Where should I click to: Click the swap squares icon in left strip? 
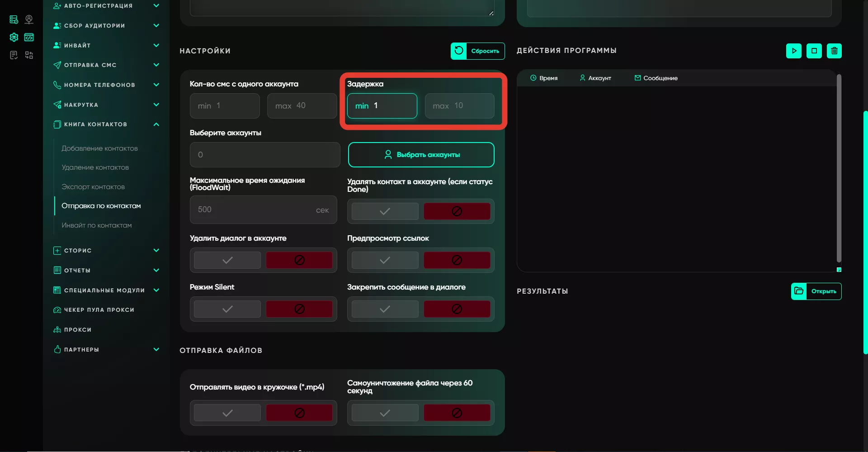click(29, 55)
